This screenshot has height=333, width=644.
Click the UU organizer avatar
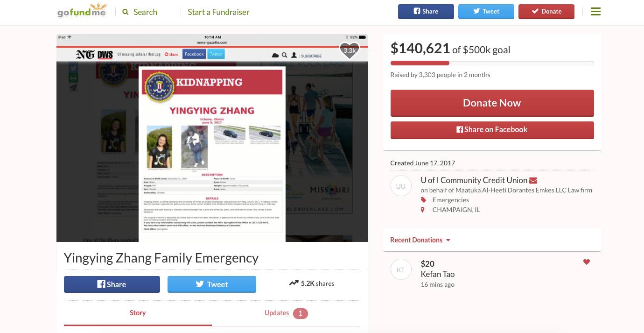click(x=401, y=186)
